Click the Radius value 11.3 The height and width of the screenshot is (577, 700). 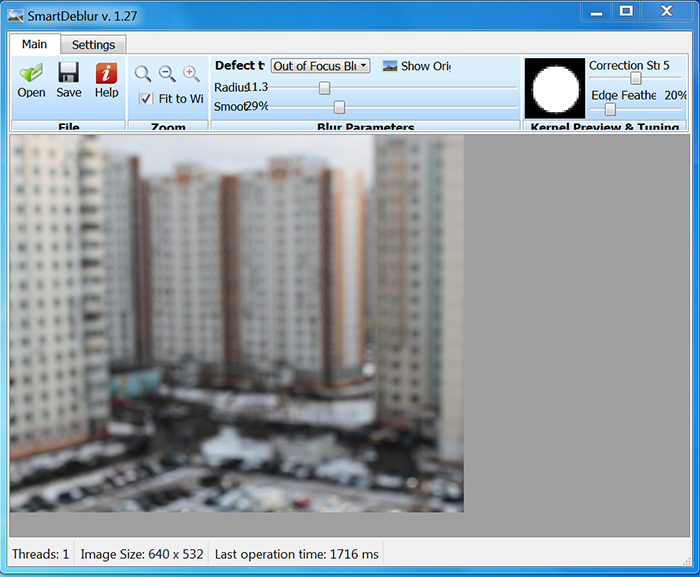tap(257, 87)
